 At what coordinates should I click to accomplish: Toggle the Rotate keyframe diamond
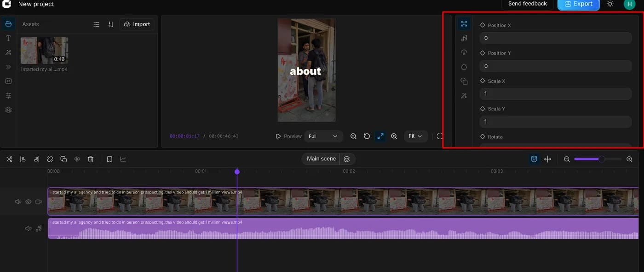click(x=483, y=136)
